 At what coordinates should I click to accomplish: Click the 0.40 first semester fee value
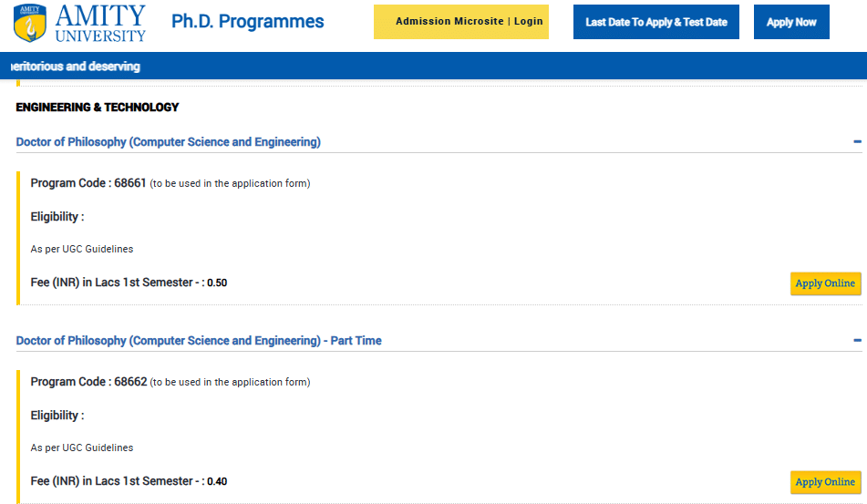click(217, 481)
